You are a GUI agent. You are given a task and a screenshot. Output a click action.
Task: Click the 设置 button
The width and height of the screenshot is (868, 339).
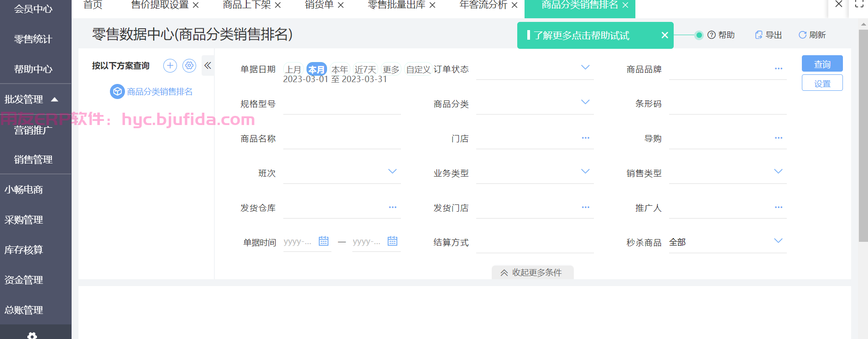(822, 83)
